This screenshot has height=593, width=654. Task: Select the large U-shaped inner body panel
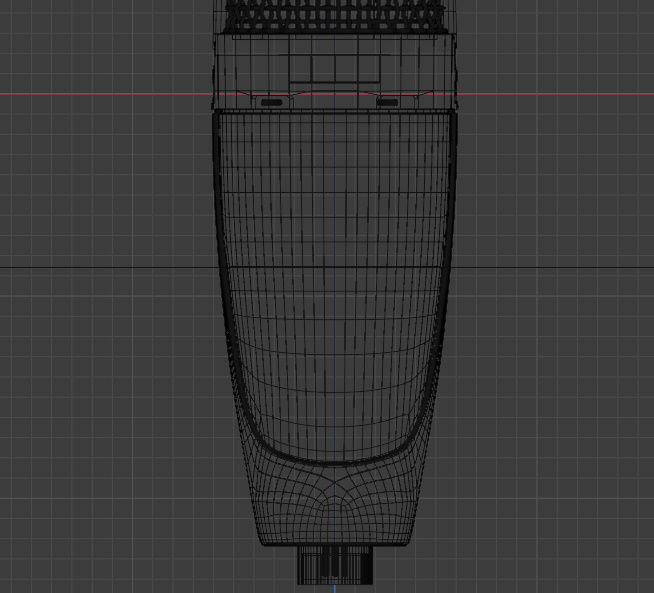(334, 288)
